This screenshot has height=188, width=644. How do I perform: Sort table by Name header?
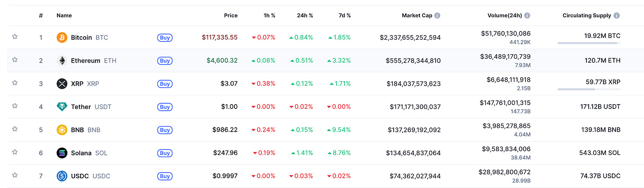tap(64, 15)
